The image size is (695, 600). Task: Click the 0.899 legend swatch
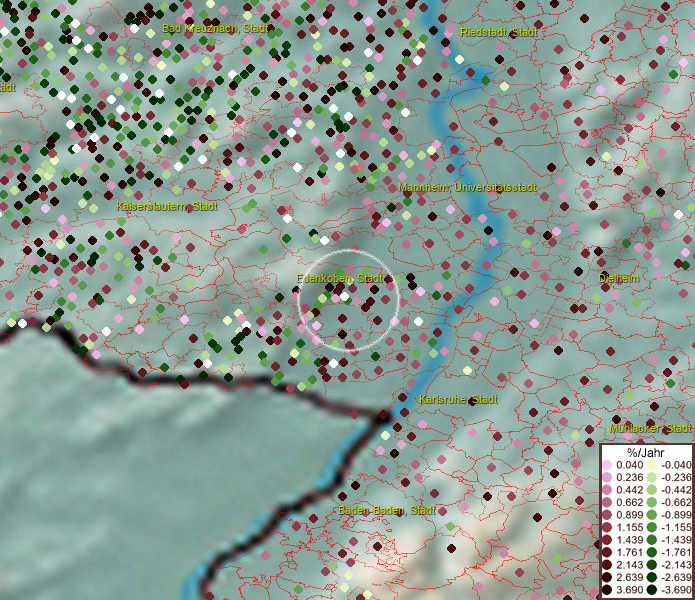607,515
